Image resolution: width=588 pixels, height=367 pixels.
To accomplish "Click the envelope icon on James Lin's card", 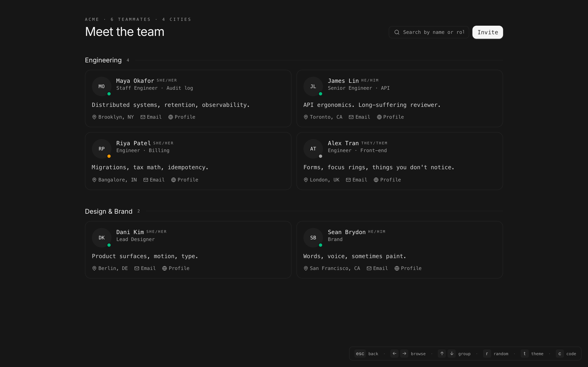I will click(x=351, y=117).
